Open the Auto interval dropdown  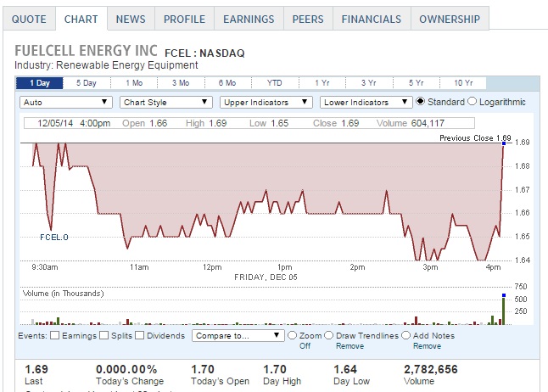click(x=65, y=102)
